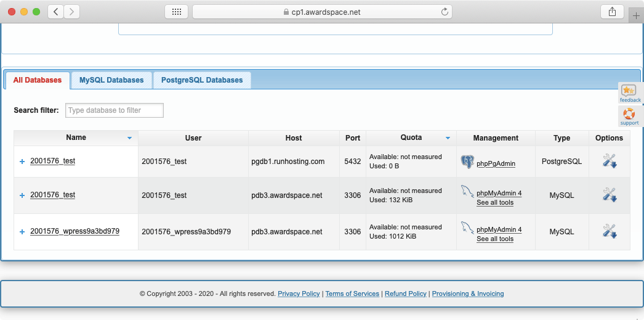Reload page with the refresh icon
This screenshot has height=320, width=644.
445,12
